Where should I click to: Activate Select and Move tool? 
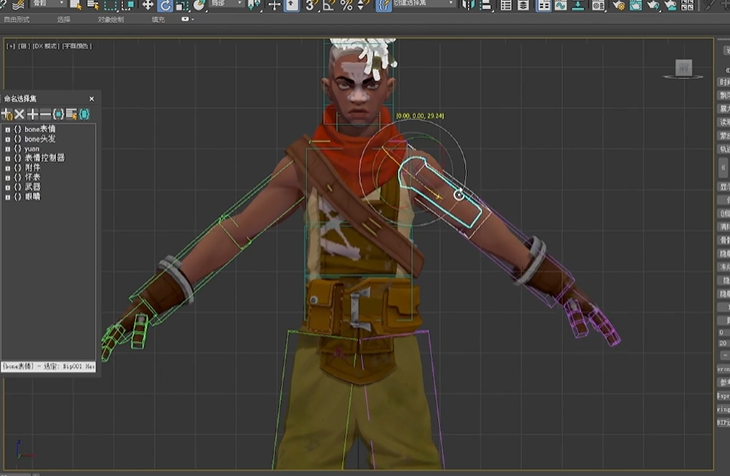click(148, 5)
